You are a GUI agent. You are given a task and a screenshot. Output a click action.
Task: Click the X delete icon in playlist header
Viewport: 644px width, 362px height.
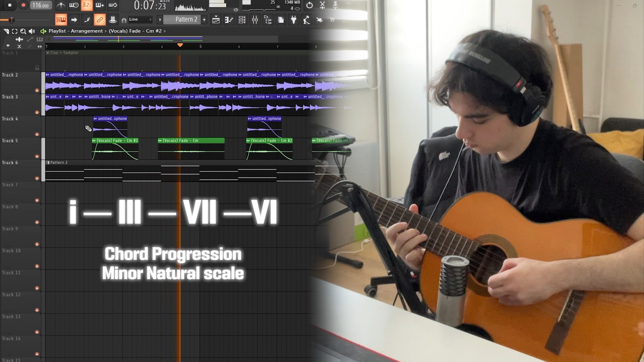(19, 46)
